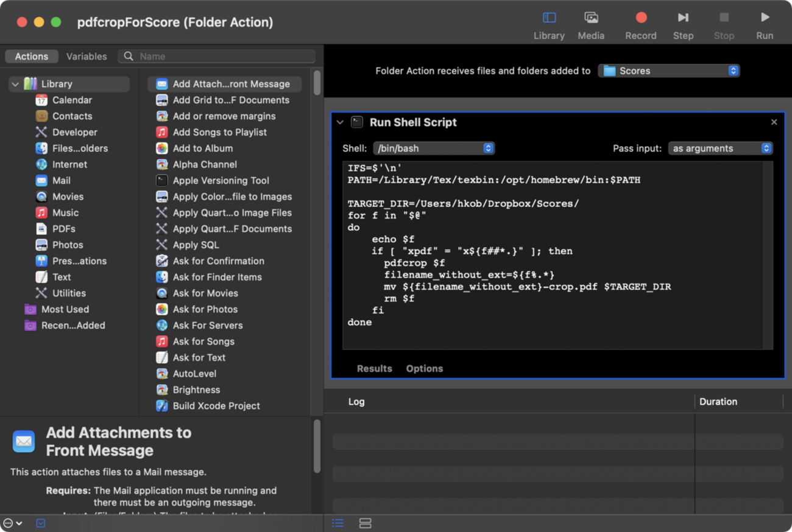This screenshot has height=532, width=792.
Task: Collapse the Run Shell Script action
Action: [x=340, y=122]
